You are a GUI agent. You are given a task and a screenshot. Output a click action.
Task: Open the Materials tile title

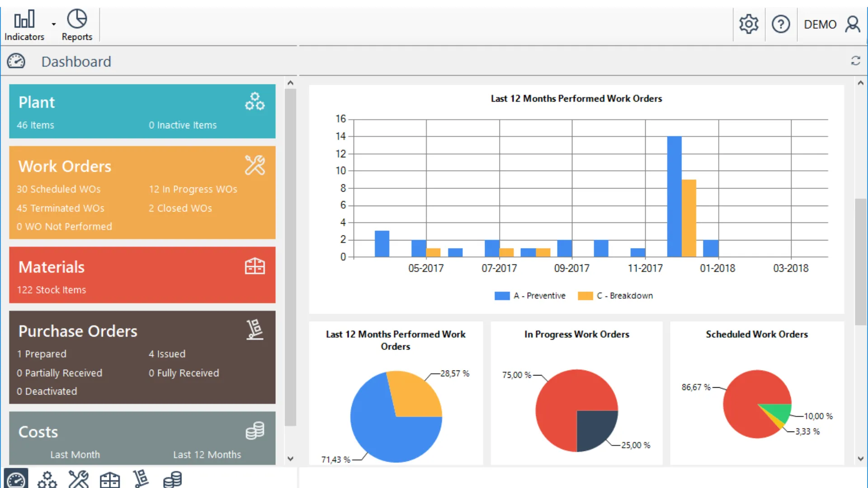pyautogui.click(x=52, y=267)
